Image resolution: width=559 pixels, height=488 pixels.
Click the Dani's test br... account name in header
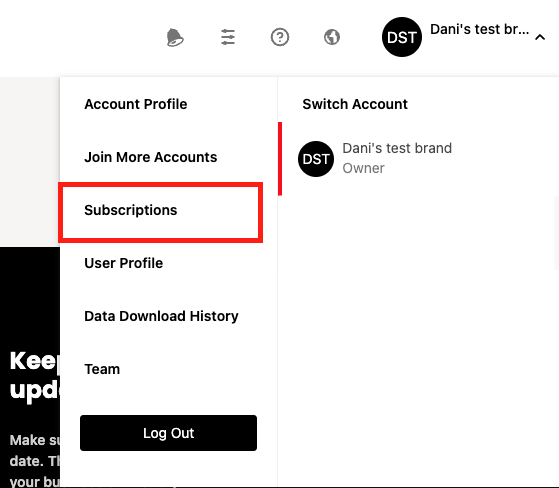pyautogui.click(x=479, y=30)
